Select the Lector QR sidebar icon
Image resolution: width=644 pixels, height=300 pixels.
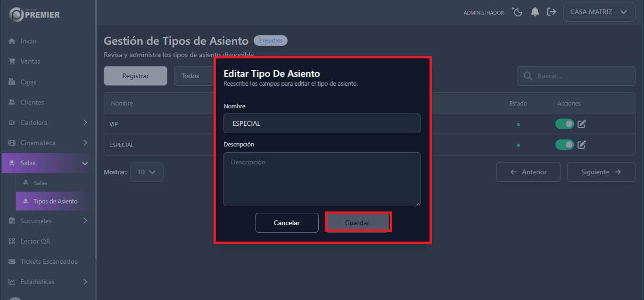pyautogui.click(x=11, y=241)
